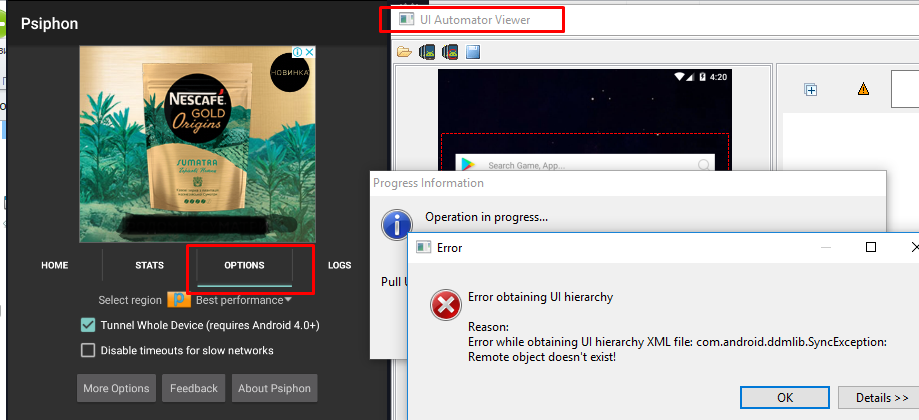The height and width of the screenshot is (420, 919).
Task: Click the blue info icon in Progress Information
Action: [396, 224]
